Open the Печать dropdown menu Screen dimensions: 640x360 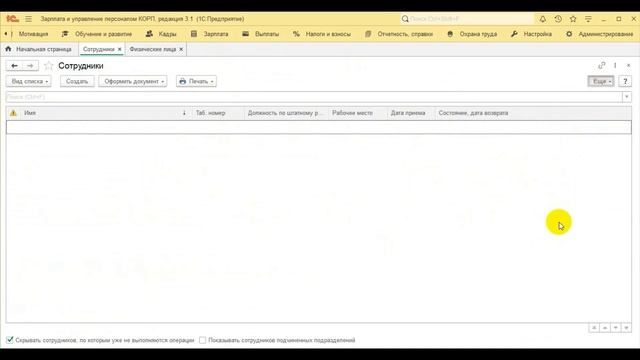(x=196, y=81)
